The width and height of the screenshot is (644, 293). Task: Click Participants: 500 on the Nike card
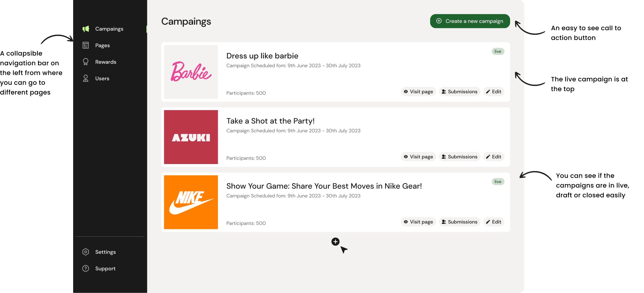click(x=246, y=223)
